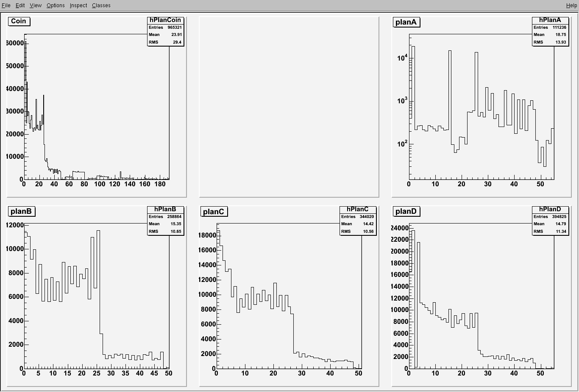579x392 pixels.
Task: Click the RMS 29.4 row in hPlanCoin
Action: coord(166,42)
